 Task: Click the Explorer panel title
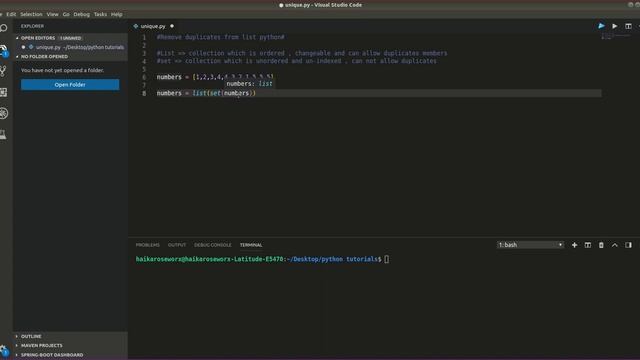[x=32, y=26]
